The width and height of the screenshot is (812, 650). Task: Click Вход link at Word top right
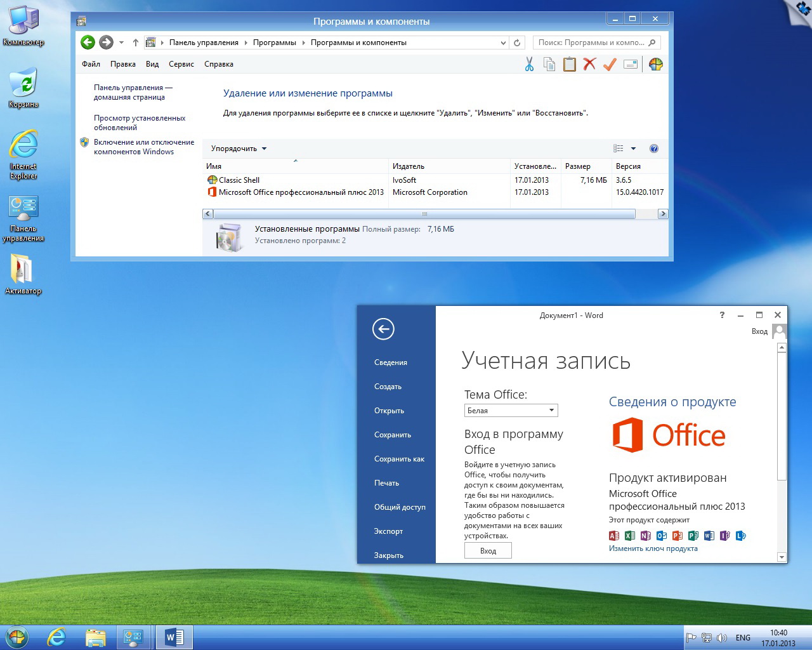pyautogui.click(x=759, y=331)
